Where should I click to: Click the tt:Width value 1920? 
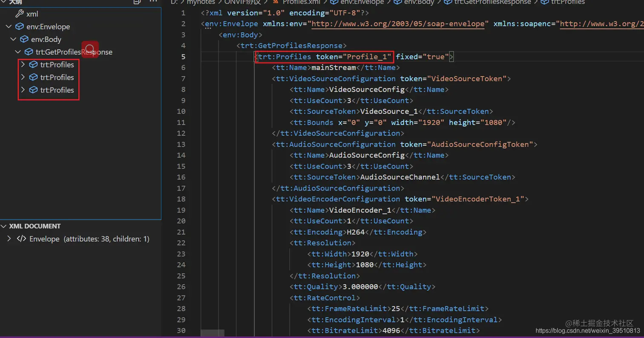click(x=360, y=254)
